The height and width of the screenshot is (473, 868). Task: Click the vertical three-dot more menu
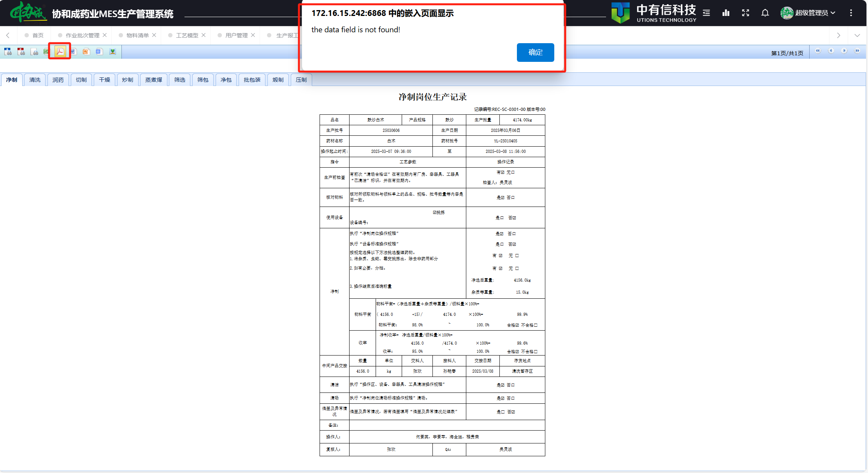point(851,13)
